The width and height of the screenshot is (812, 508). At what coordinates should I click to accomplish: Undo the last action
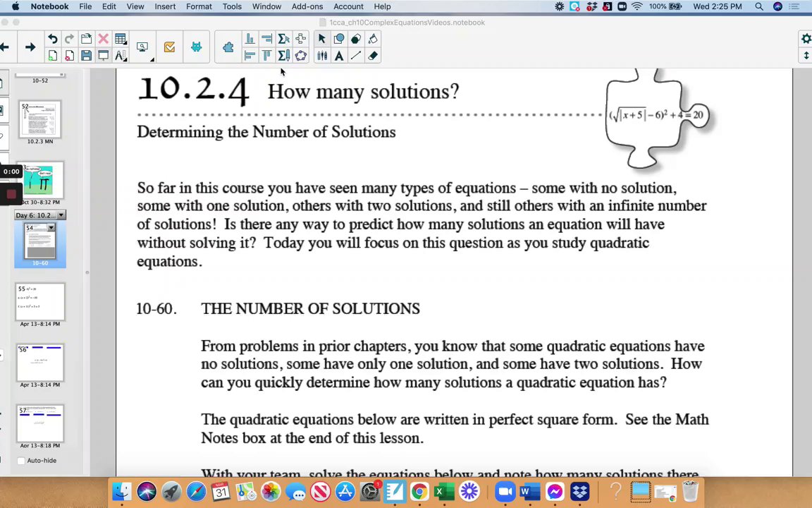tap(52, 39)
